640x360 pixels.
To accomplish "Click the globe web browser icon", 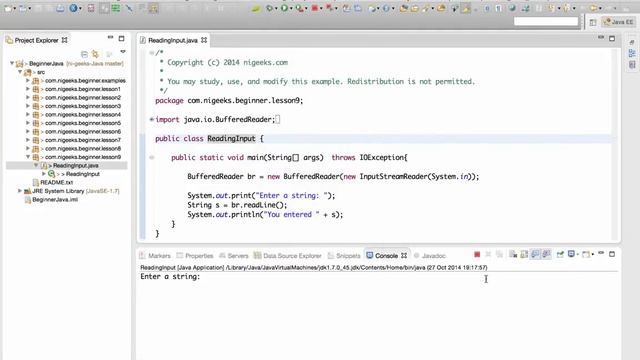I will (x=512, y=8).
